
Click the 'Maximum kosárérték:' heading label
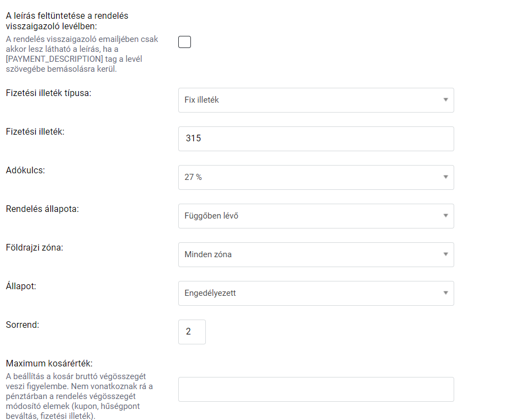pos(49,363)
